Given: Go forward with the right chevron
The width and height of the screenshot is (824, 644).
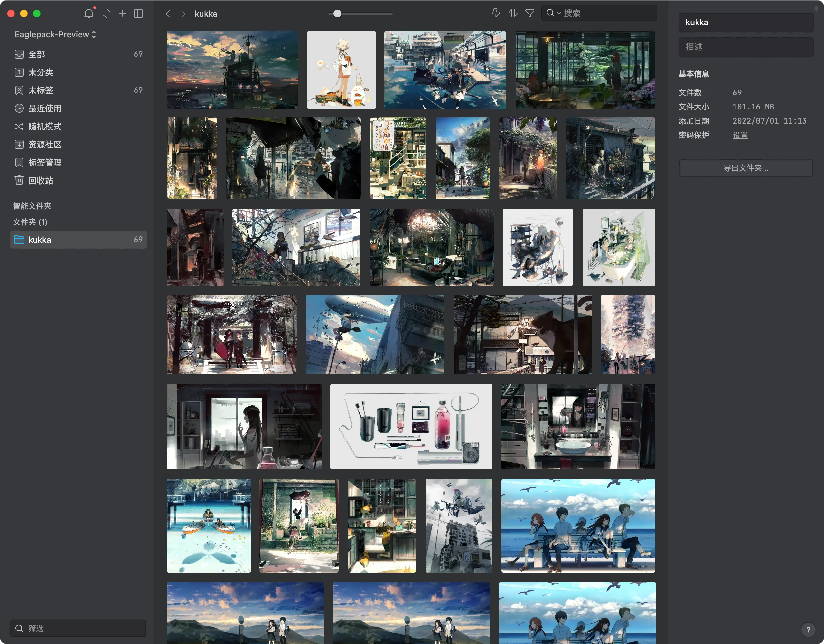Looking at the screenshot, I should click(183, 14).
